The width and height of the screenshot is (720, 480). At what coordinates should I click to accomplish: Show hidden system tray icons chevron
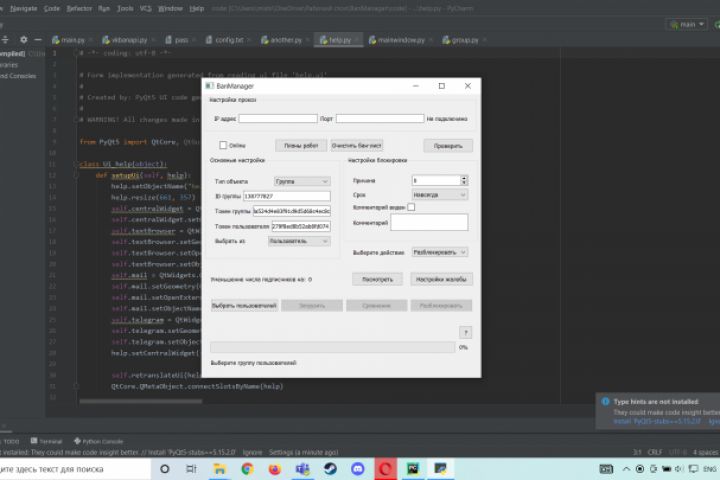click(626, 469)
